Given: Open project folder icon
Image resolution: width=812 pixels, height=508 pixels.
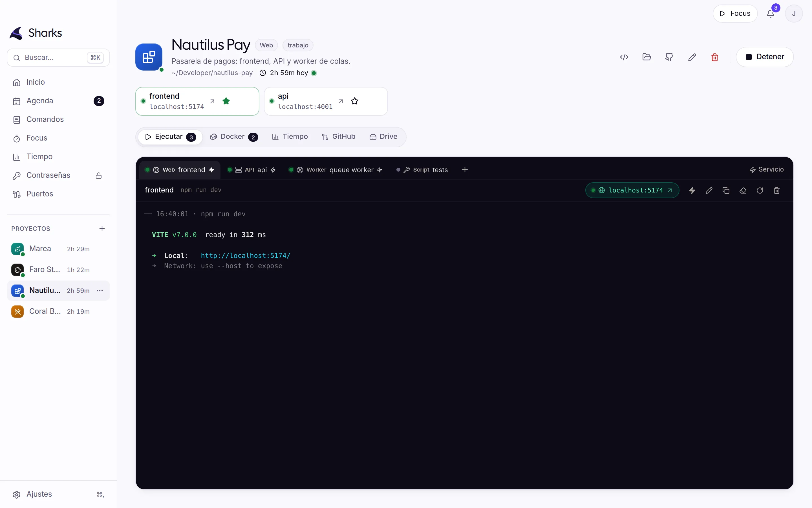Looking at the screenshot, I should pyautogui.click(x=646, y=57).
